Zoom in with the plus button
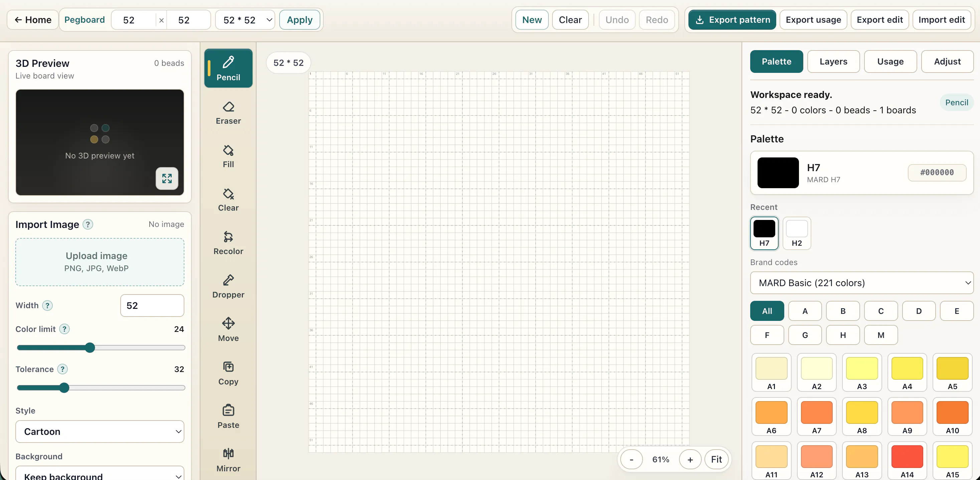This screenshot has height=480, width=980. (690, 460)
